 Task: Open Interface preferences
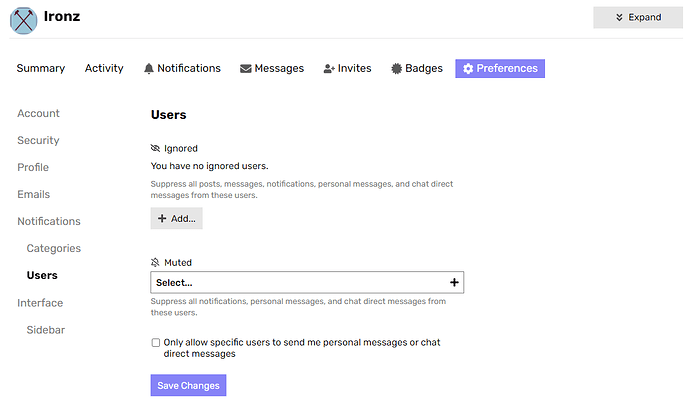pos(40,303)
